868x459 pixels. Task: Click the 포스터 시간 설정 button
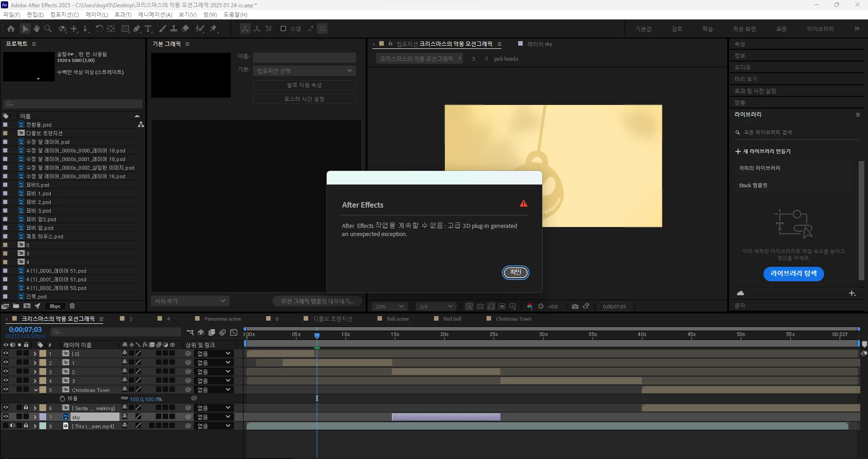point(304,99)
